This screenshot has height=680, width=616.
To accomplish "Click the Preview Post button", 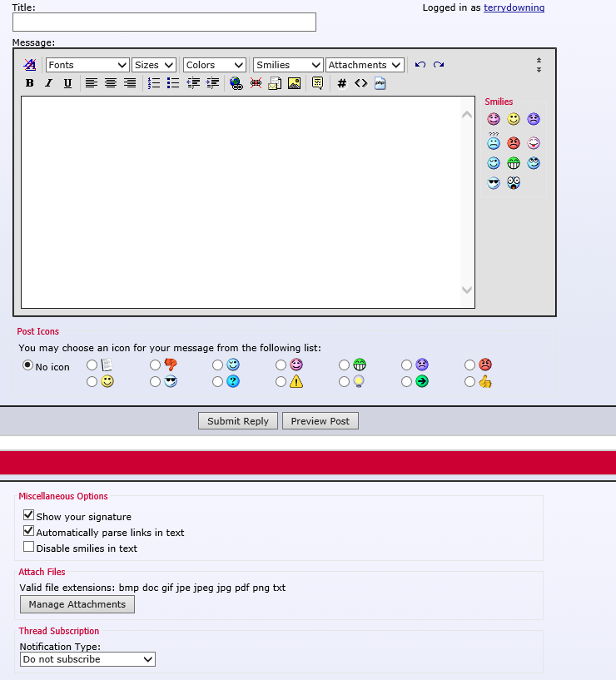I will click(x=320, y=421).
